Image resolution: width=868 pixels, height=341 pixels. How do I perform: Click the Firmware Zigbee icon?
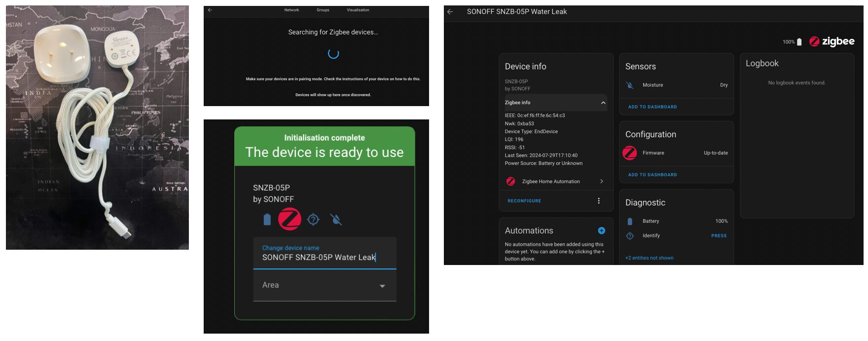[630, 153]
